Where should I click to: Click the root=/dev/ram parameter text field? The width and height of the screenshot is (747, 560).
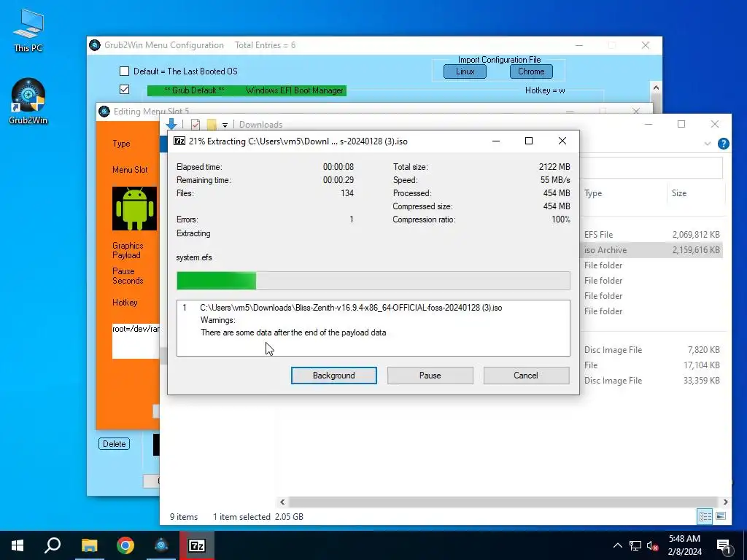pyautogui.click(x=136, y=341)
